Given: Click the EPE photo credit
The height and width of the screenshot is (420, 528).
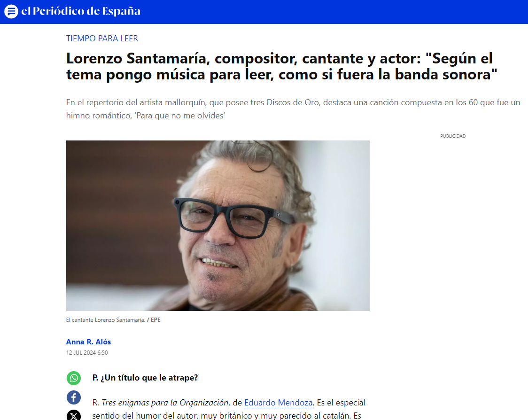Looking at the screenshot, I should coord(155,320).
